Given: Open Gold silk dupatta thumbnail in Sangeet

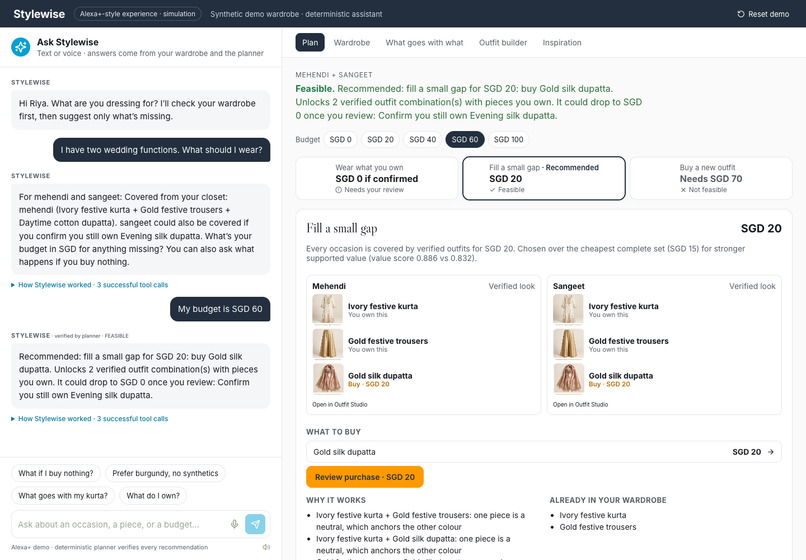Looking at the screenshot, I should 568,378.
